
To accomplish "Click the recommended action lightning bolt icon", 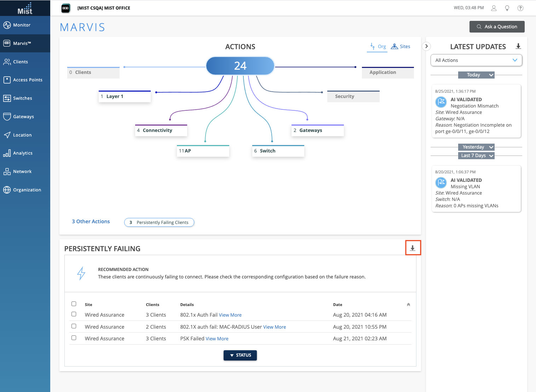I will pyautogui.click(x=81, y=273).
